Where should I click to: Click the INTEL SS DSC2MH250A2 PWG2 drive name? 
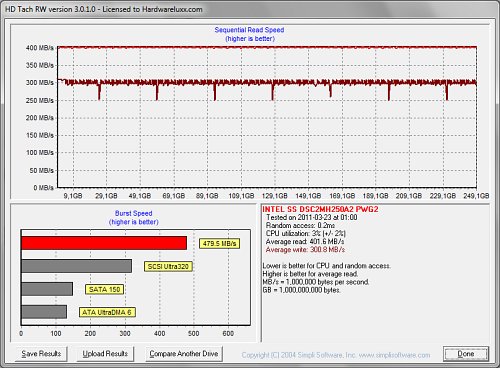coord(320,209)
